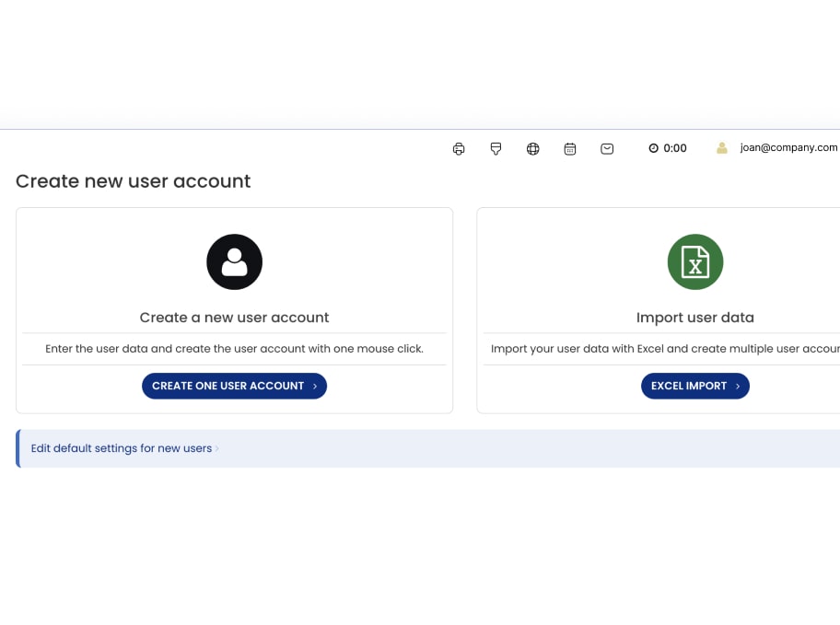The image size is (840, 625).
Task: Click the printer icon in the top toolbar
Action: 459,148
